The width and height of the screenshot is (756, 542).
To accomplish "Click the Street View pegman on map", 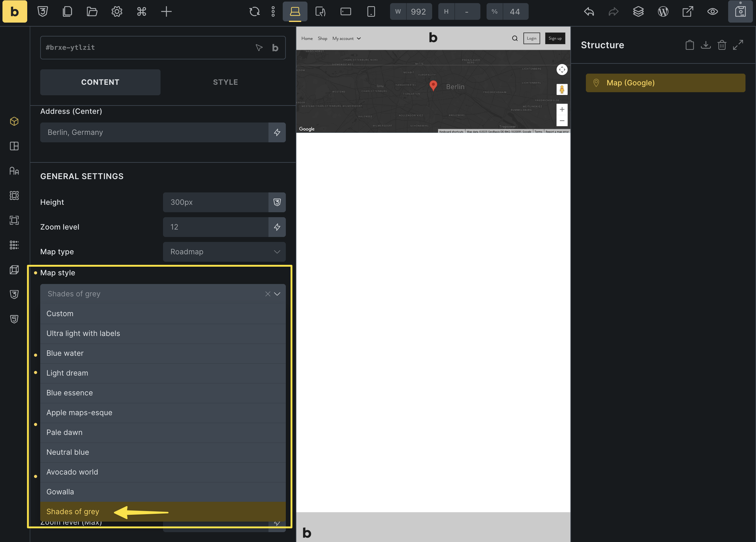I will tap(562, 89).
